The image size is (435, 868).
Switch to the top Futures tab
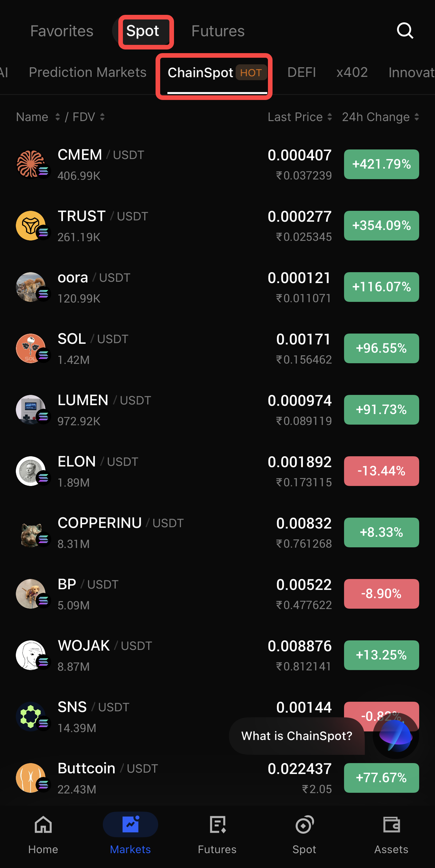218,31
